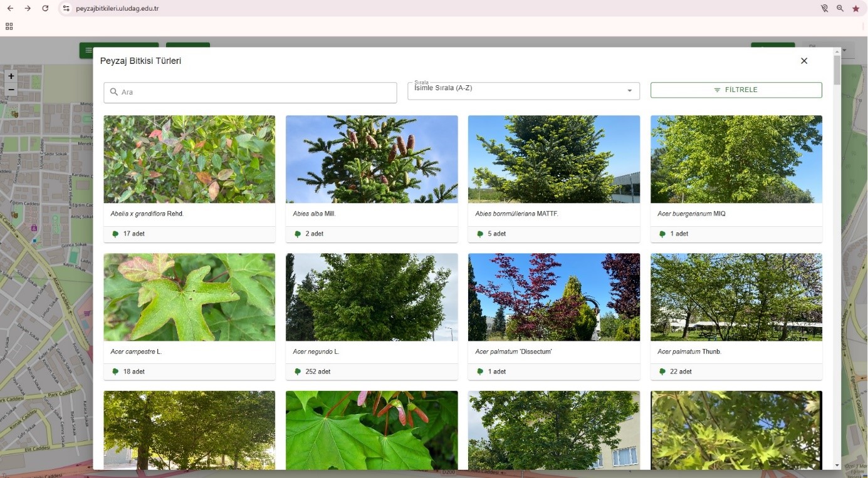Click the tree icon beside Acer buergerianum count

coord(662,234)
